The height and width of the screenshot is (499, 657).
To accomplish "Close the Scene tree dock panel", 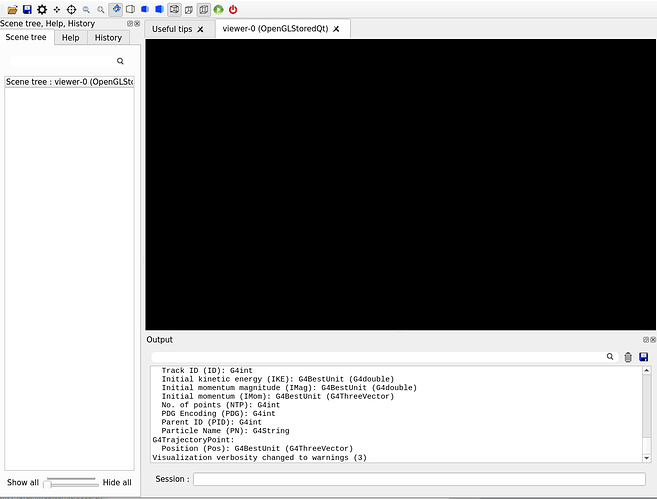I will click(x=137, y=23).
